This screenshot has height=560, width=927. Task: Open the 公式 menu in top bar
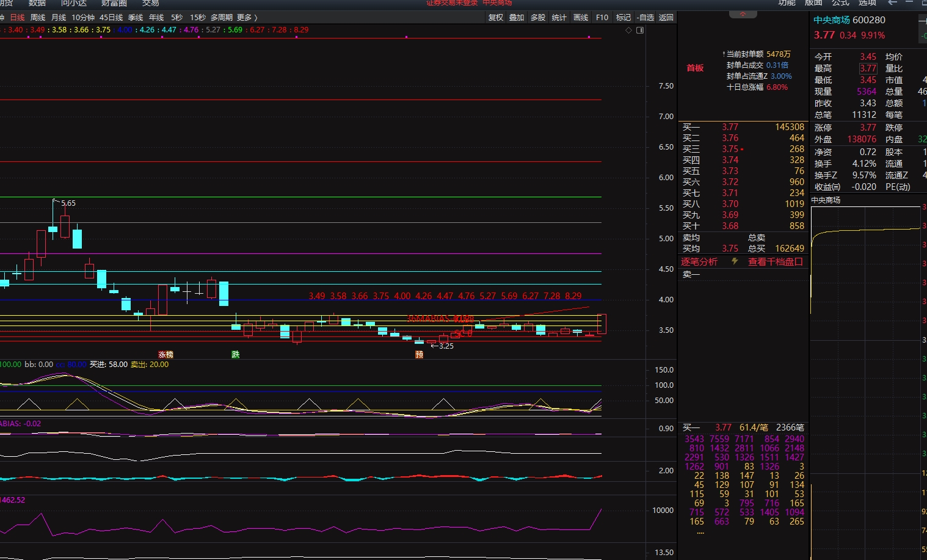[840, 3]
